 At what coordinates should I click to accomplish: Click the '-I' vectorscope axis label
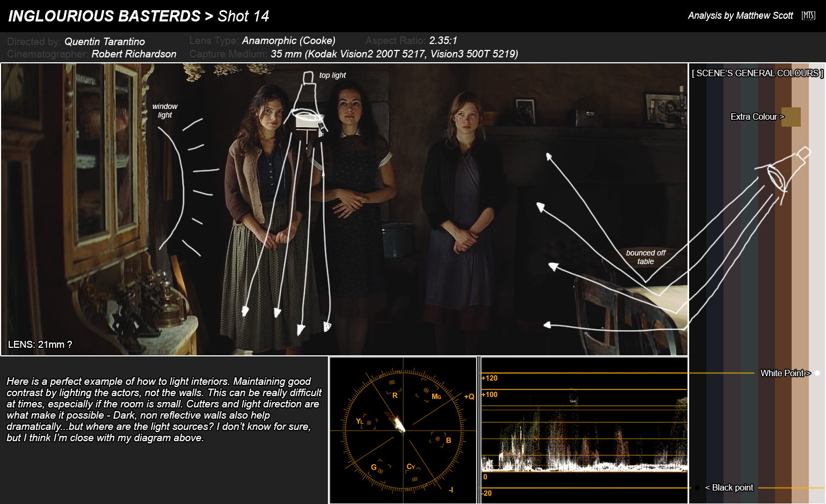coord(451,490)
